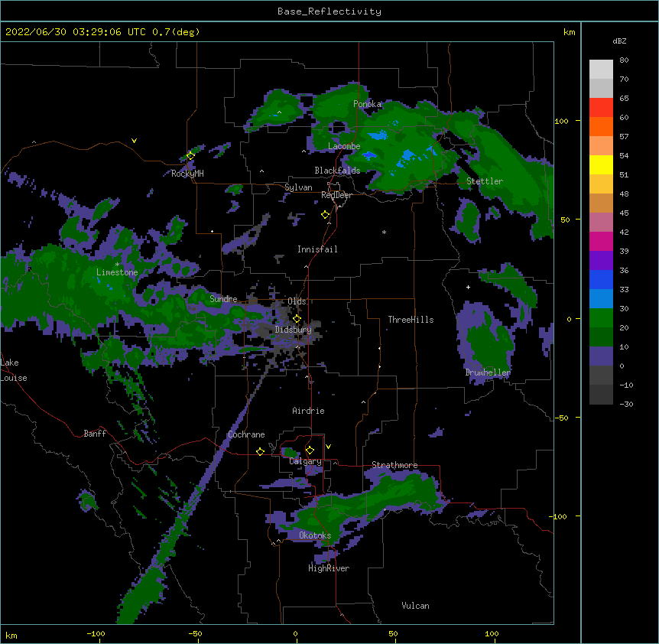Click the Sylvan label on map
The image size is (659, 644).
pyautogui.click(x=298, y=187)
